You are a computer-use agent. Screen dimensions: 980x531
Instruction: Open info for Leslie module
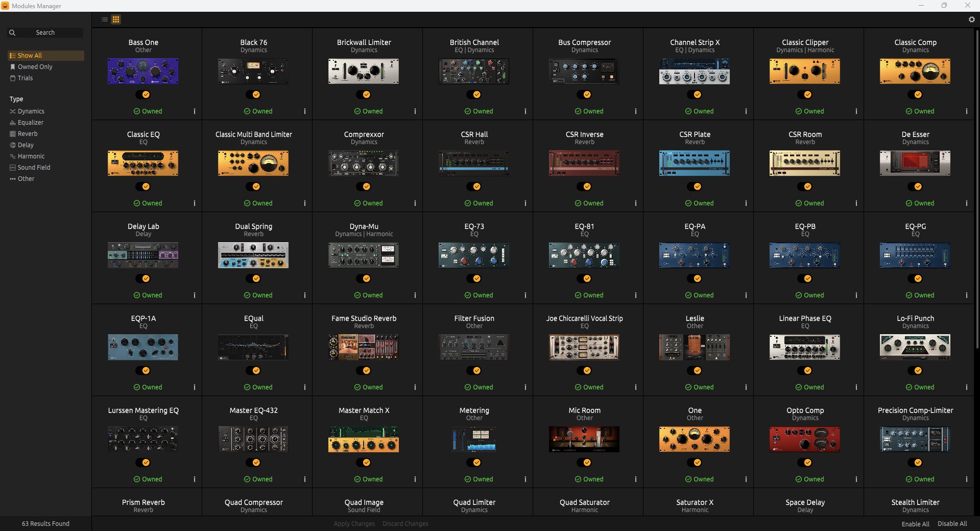(x=746, y=387)
